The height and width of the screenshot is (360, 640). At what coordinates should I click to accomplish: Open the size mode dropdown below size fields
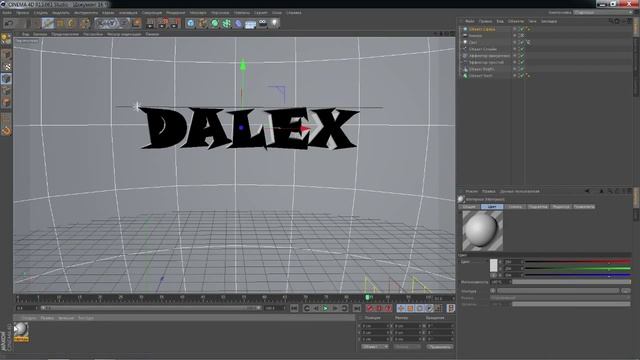407,347
